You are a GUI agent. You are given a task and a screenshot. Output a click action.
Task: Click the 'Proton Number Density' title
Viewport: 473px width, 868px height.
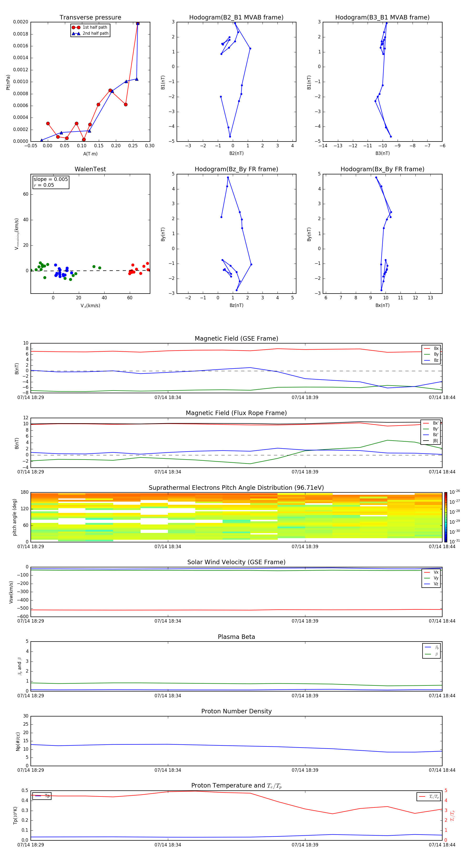coord(236,711)
